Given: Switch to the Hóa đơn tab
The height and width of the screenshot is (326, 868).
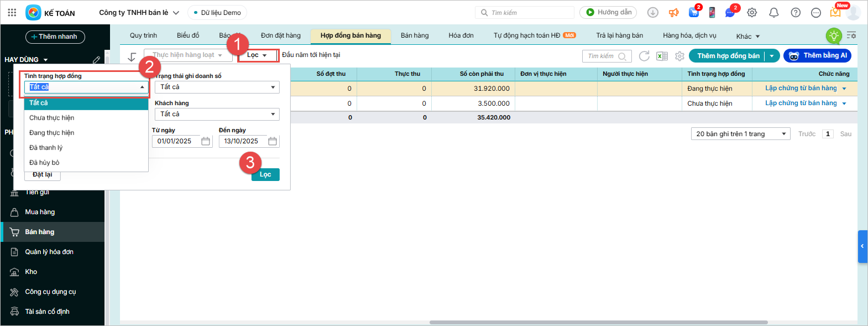Looking at the screenshot, I should click(461, 35).
